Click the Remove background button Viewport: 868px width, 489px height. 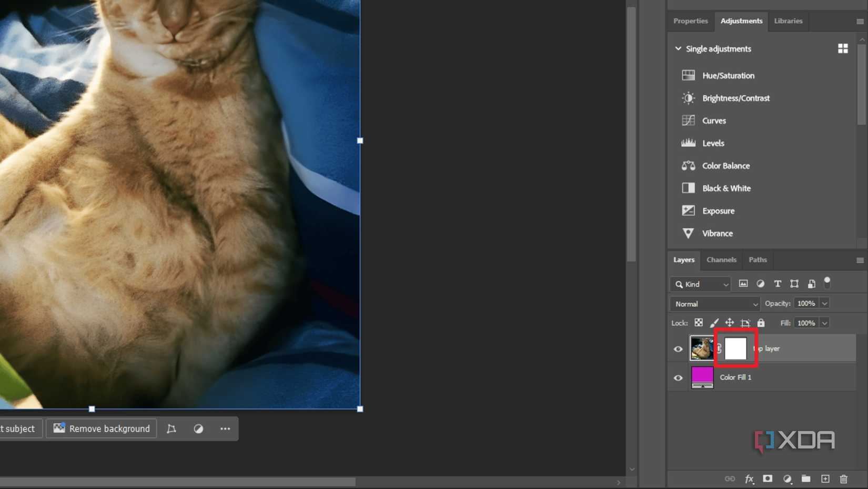coord(102,428)
